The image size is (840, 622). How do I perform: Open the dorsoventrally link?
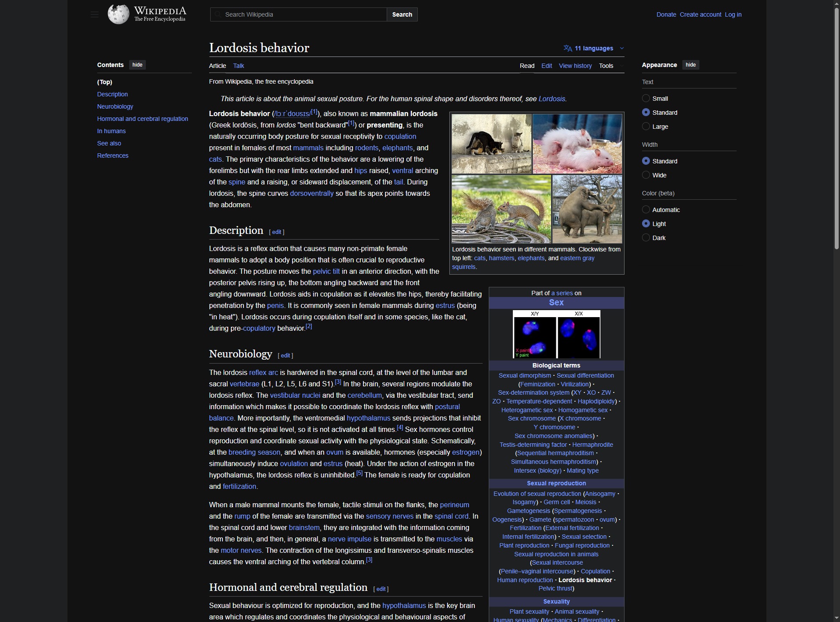(x=312, y=193)
